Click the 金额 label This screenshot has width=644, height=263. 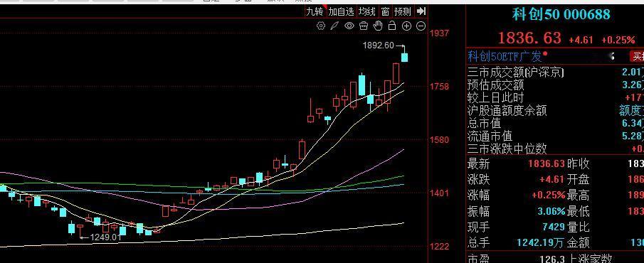[x=579, y=242]
